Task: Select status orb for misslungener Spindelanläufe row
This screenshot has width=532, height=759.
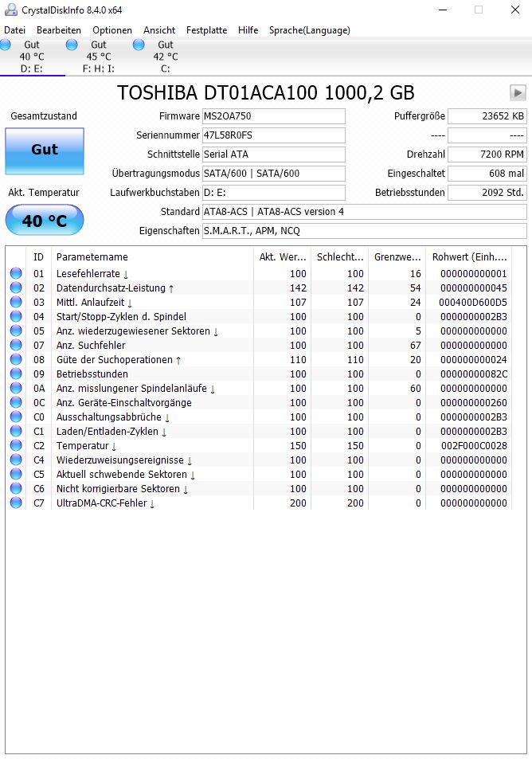Action: tap(16, 388)
